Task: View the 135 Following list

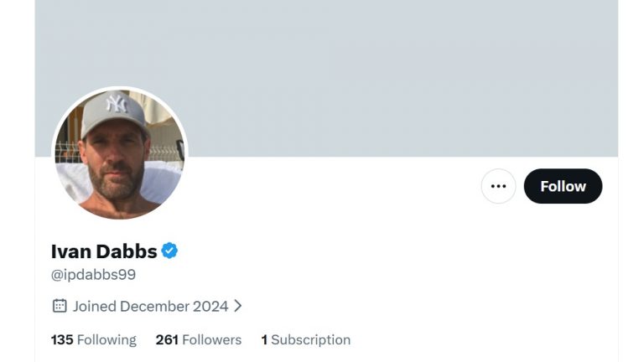Action: (93, 339)
